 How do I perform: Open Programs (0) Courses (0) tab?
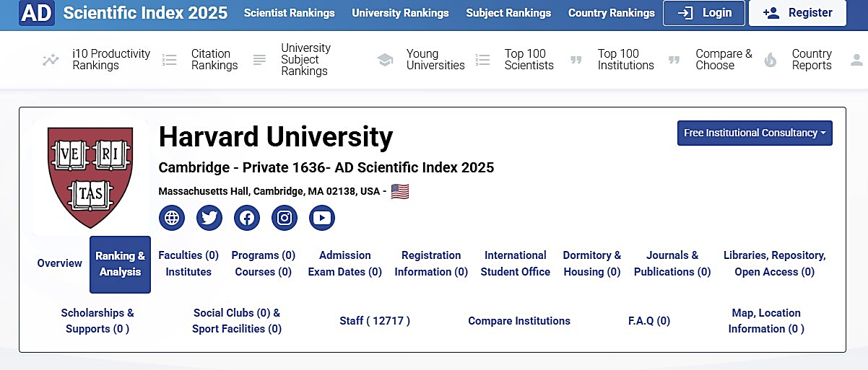(264, 263)
